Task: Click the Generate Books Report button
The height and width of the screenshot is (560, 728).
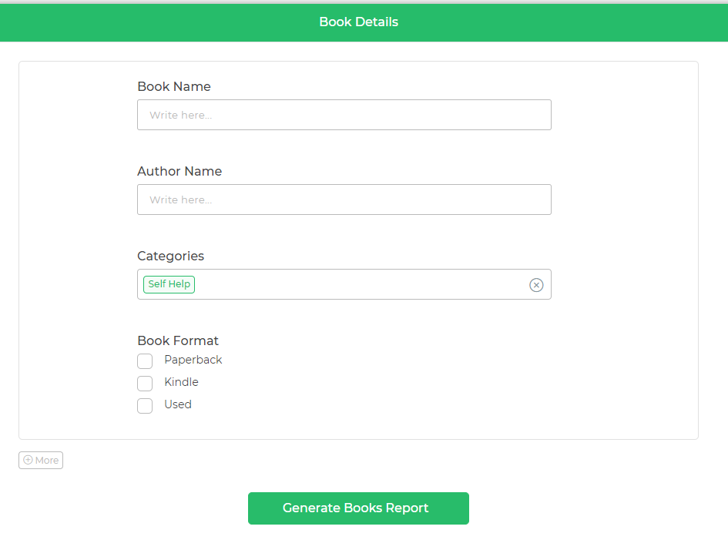Action: 358,508
